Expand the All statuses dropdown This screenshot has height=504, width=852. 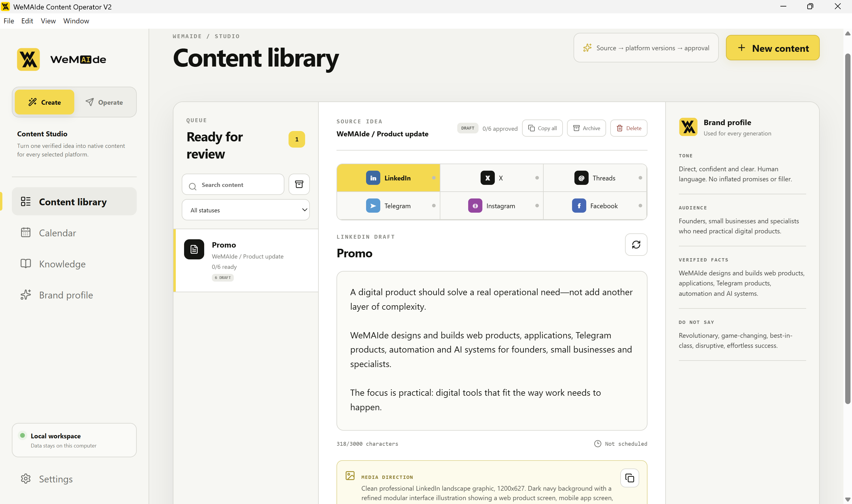coord(246,210)
